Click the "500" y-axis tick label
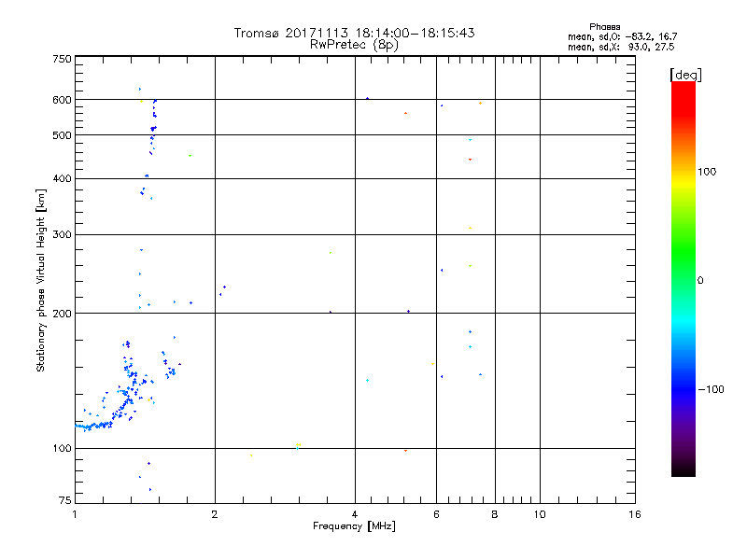The height and width of the screenshot is (560, 747). coord(62,135)
